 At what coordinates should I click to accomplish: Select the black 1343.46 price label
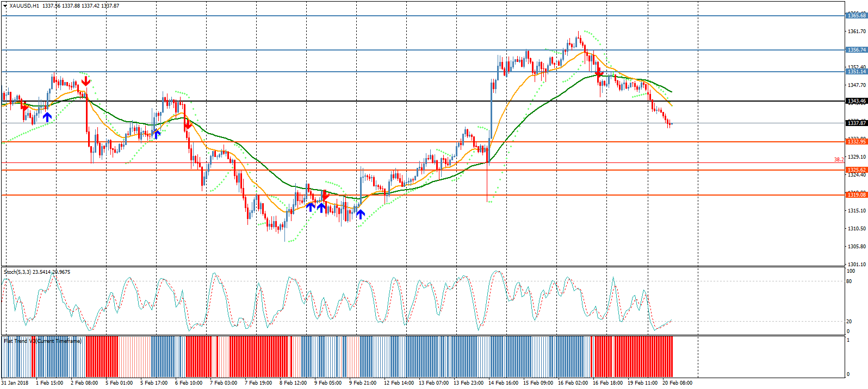click(x=856, y=101)
